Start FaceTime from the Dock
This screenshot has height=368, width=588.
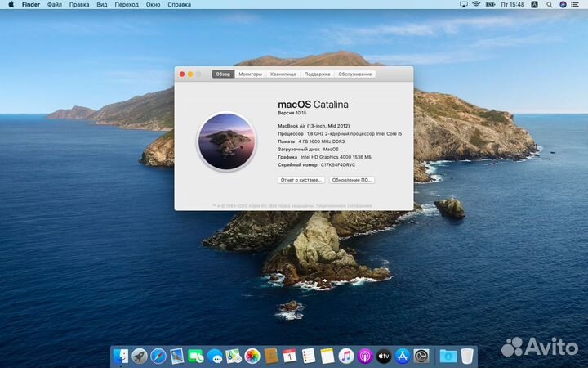tap(196, 356)
